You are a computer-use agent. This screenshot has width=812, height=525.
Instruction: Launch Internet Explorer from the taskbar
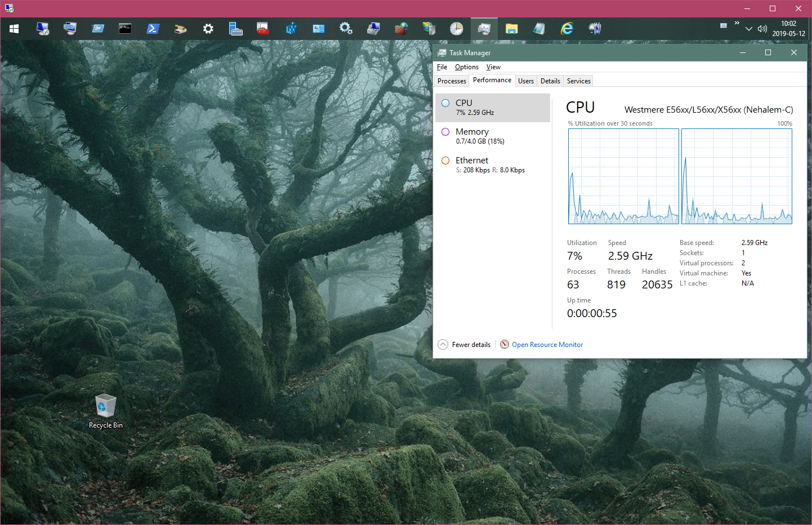point(567,28)
